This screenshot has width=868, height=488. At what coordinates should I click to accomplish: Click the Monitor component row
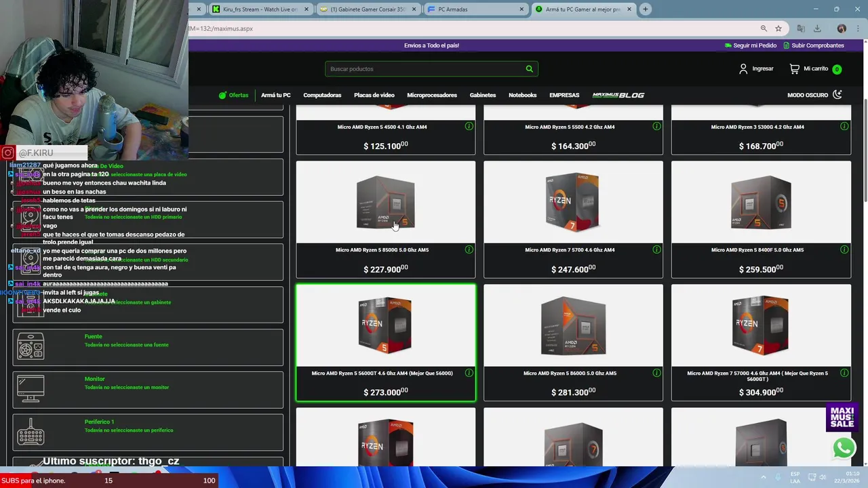pyautogui.click(x=148, y=390)
